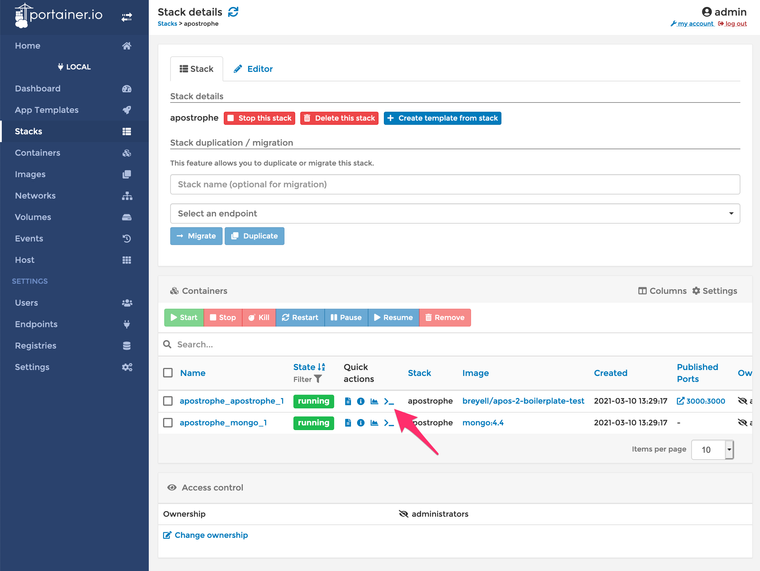The image size is (760, 571).
Task: Filter container state with funnel icon
Action: pos(317,379)
